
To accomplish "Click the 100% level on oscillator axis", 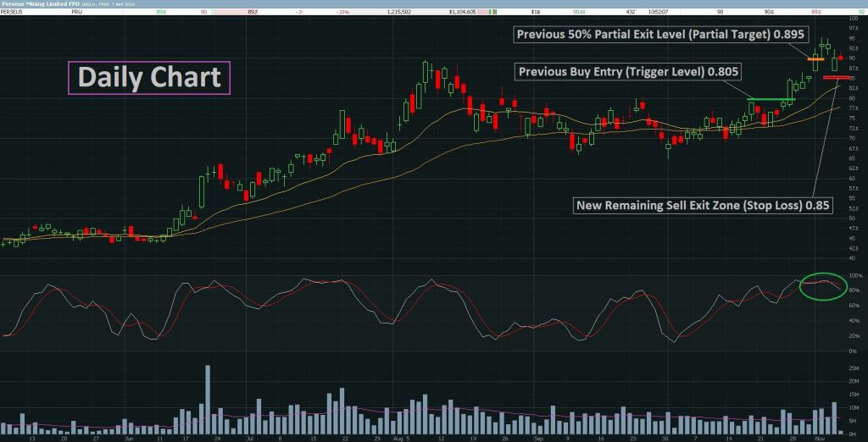I will [855, 275].
